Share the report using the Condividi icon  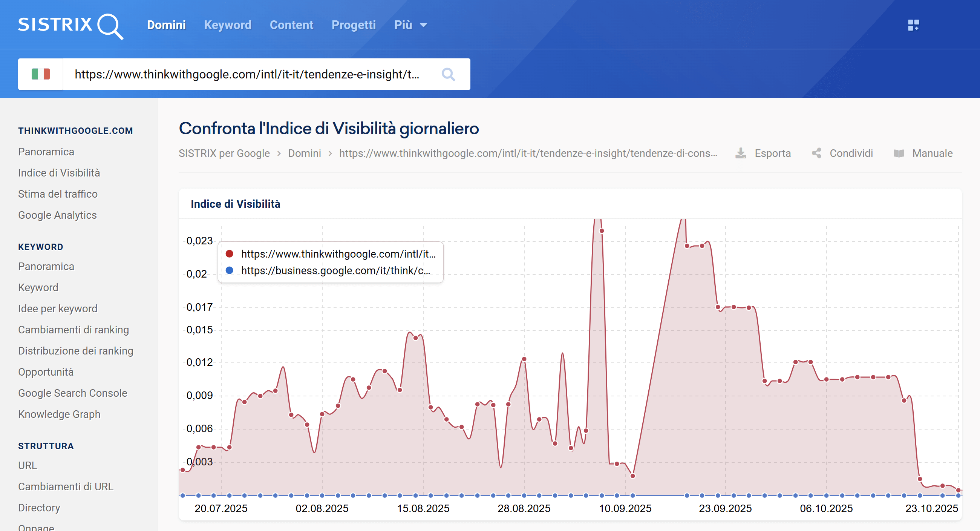click(816, 153)
